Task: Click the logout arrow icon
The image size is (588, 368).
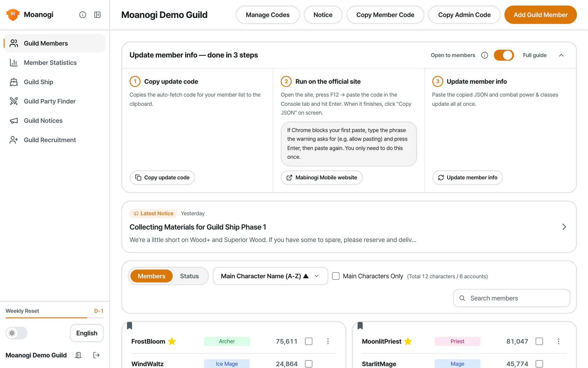Action: 96,355
